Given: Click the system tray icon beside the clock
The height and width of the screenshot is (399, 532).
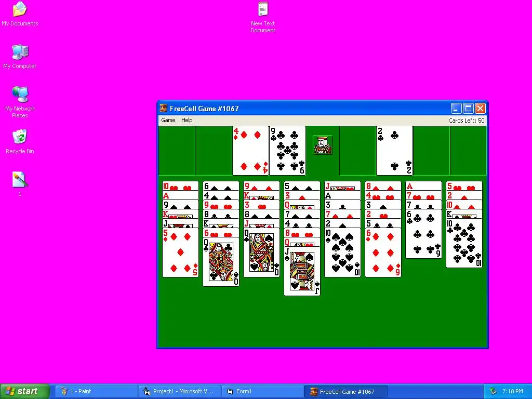Looking at the screenshot, I should pos(493,391).
